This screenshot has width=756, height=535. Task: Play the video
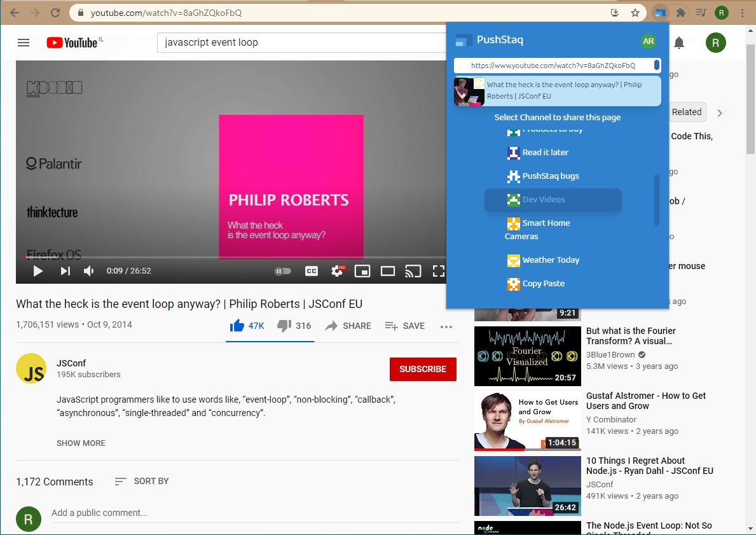tap(38, 271)
